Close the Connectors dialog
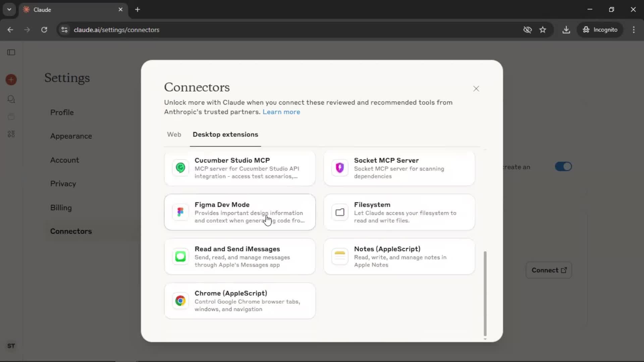Screen dimensions: 644x362 476,88
